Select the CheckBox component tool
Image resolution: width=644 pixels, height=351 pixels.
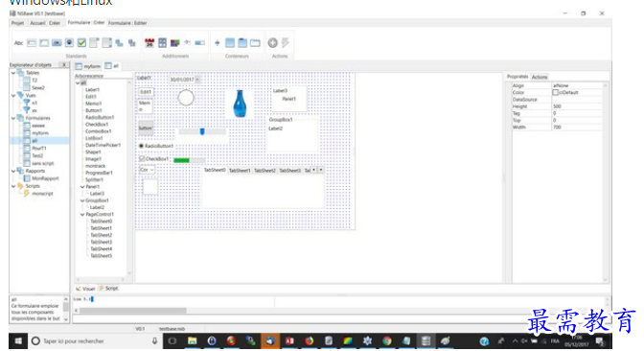pyautogui.click(x=81, y=43)
